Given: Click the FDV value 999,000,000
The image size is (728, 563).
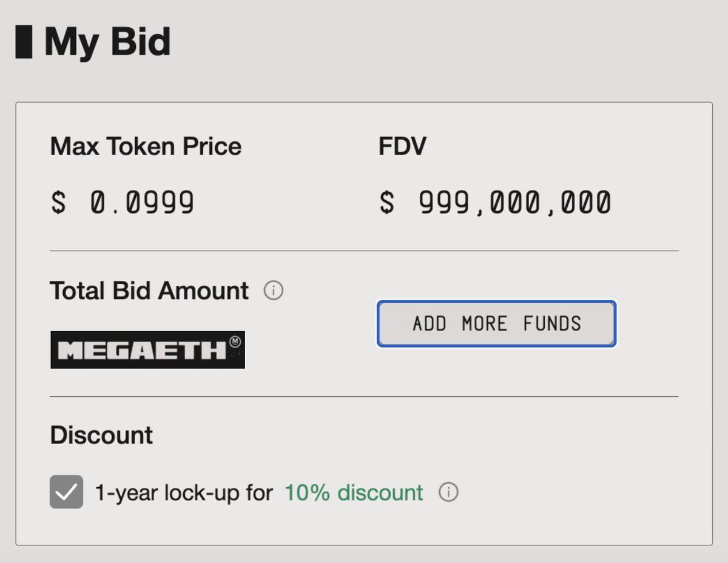Looking at the screenshot, I should (514, 203).
